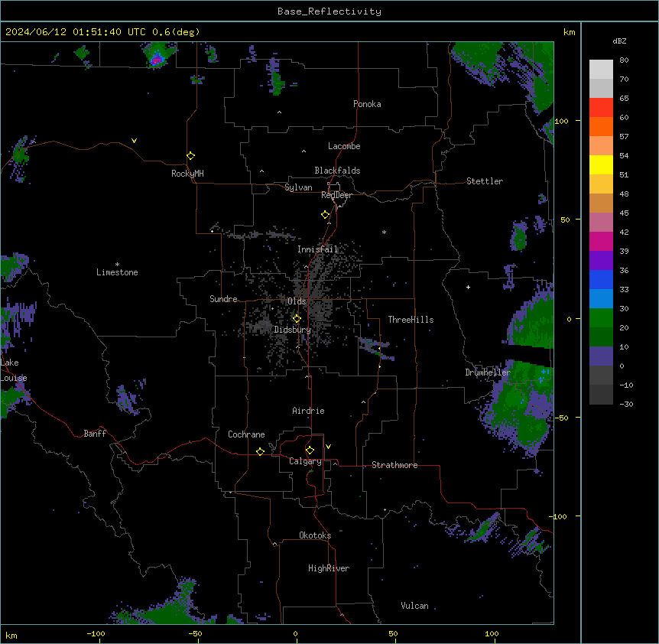Screen dimensions: 659x644
Task: Click the yellow diamond marker above RockyMH
Action: pos(191,156)
